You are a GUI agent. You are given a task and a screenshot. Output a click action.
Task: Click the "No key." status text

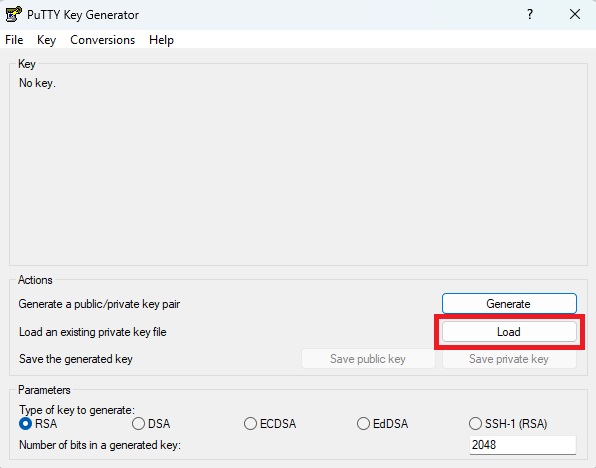click(37, 83)
